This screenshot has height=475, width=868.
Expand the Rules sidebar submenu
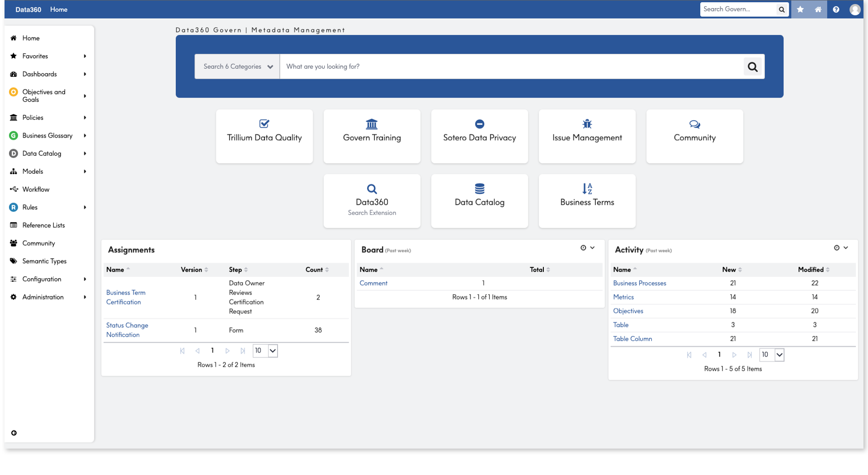[x=85, y=207]
